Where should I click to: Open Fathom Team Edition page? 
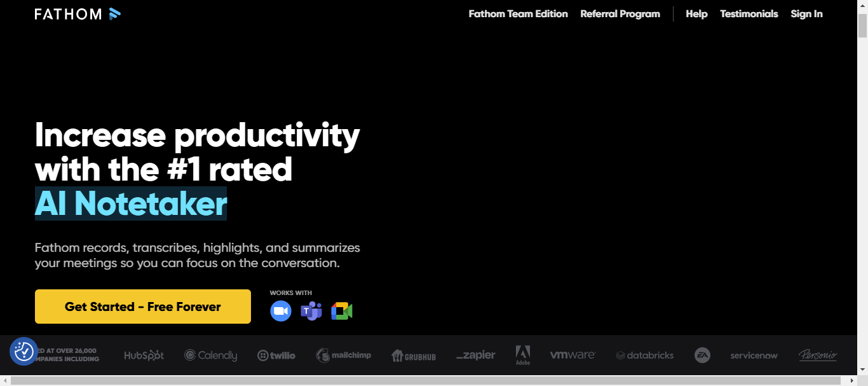coord(518,14)
